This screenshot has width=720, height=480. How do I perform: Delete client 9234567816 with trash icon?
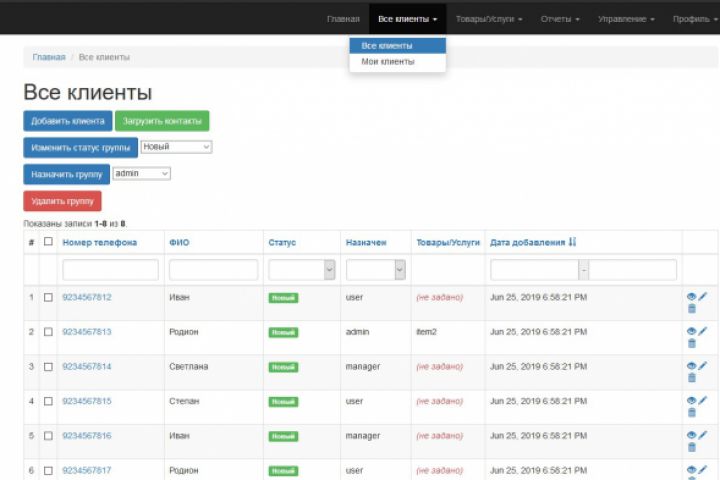(x=692, y=447)
